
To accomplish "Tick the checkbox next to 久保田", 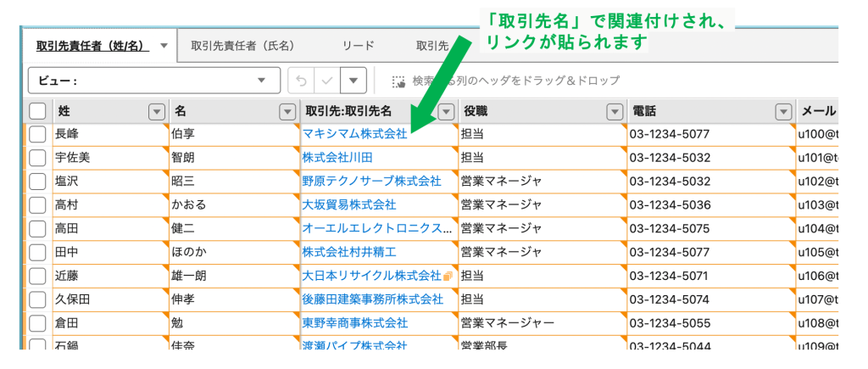I will tap(38, 299).
